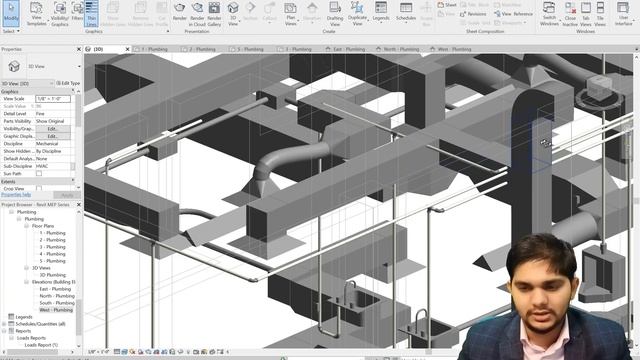Collapse the Reports tree node
This screenshot has width=640, height=360.
click(4, 331)
